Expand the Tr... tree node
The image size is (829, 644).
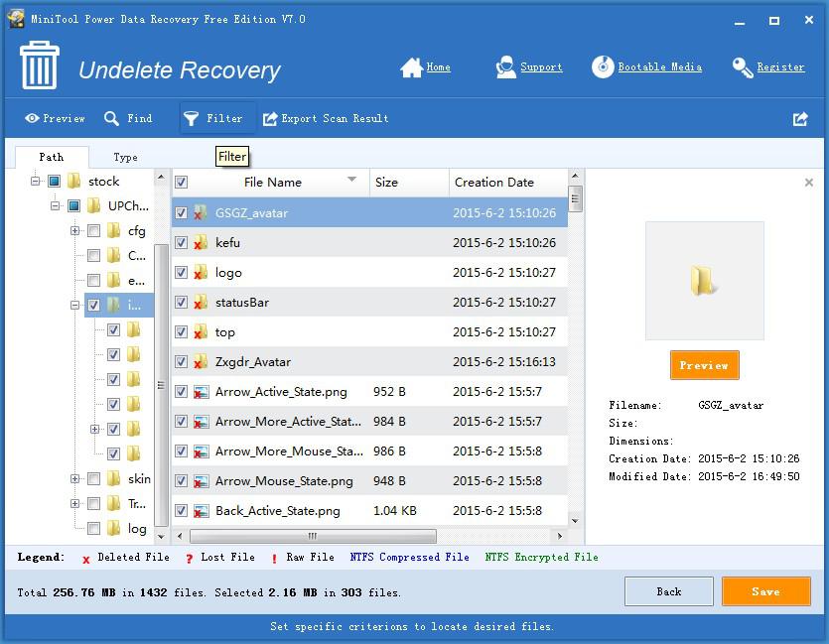[74, 503]
